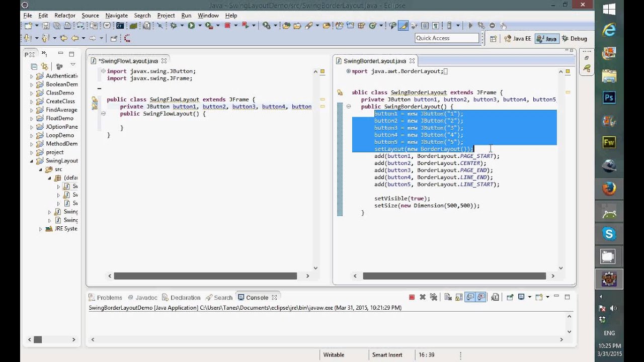
Task: Maximize the Console view
Action: tap(567, 297)
